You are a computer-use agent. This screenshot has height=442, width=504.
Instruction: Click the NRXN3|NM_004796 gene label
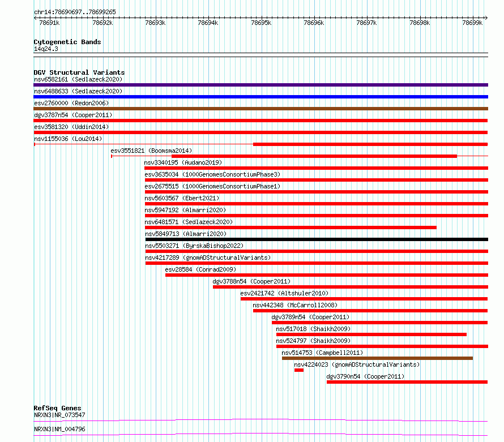click(59, 429)
